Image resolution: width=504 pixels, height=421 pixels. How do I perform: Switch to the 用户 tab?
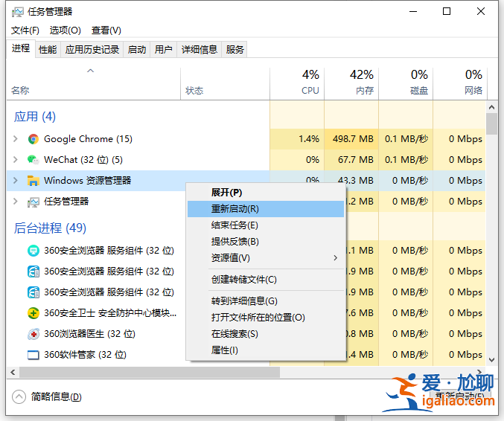(x=164, y=49)
